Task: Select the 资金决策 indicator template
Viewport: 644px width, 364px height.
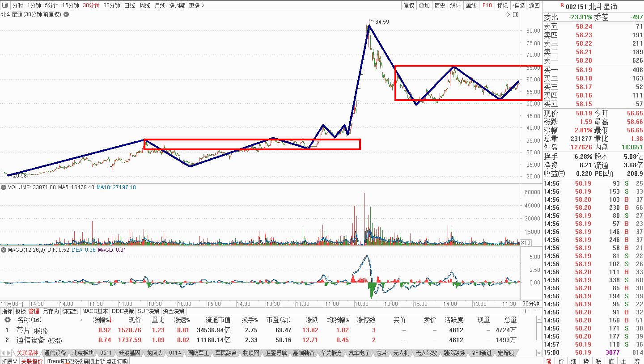Action: tap(174, 311)
